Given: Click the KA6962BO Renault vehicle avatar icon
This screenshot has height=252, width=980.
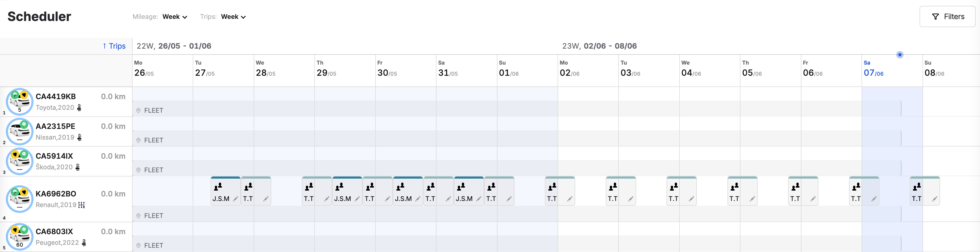Looking at the screenshot, I should (19, 199).
